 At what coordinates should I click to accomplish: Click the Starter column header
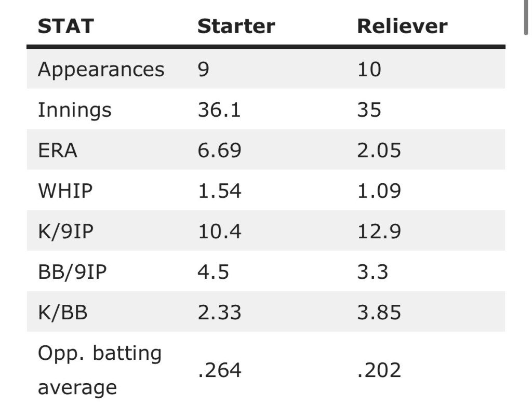[x=236, y=26]
